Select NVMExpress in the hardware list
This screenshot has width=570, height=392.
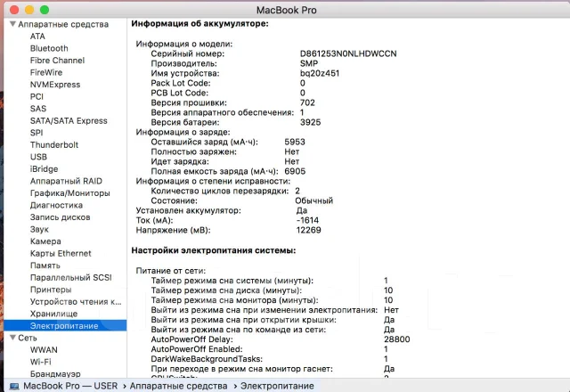click(55, 85)
